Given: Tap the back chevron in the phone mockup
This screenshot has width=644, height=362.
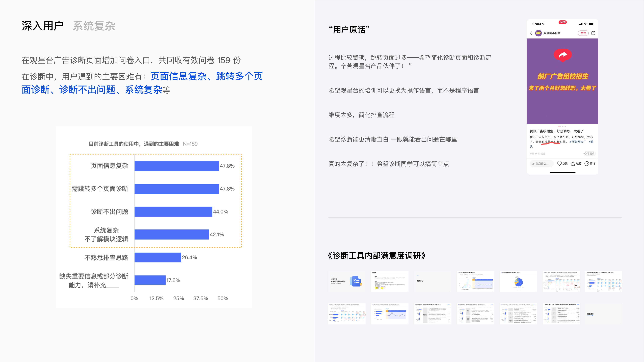Looking at the screenshot, I should point(531,33).
